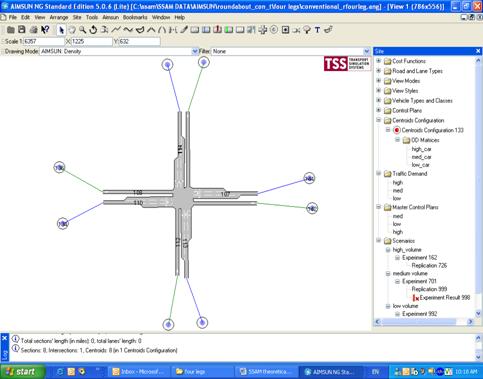Click section label 107 on the east leg

pos(226,194)
